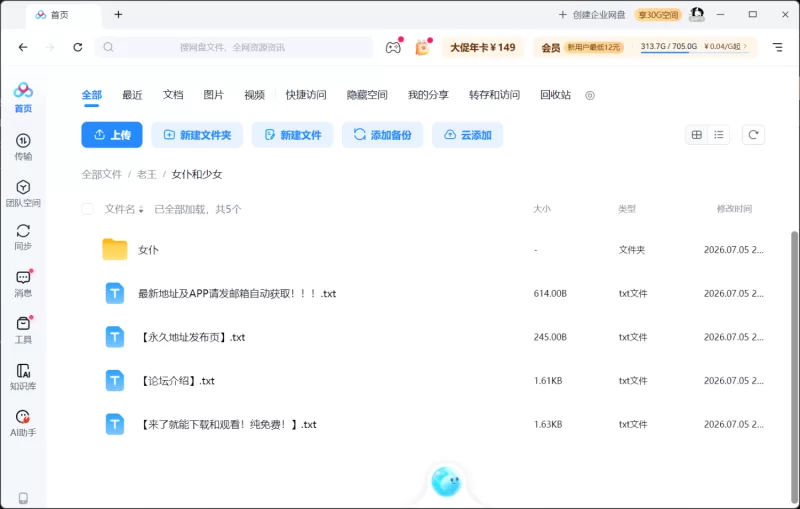
Task: Click the 大促年卡¥149 promo button
Action: pos(483,47)
